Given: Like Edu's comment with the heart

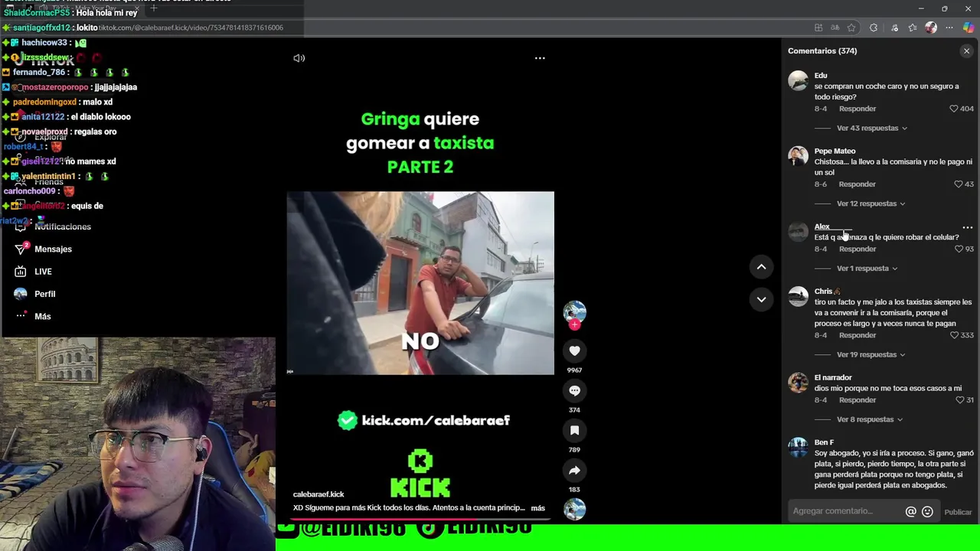Looking at the screenshot, I should coord(953,109).
